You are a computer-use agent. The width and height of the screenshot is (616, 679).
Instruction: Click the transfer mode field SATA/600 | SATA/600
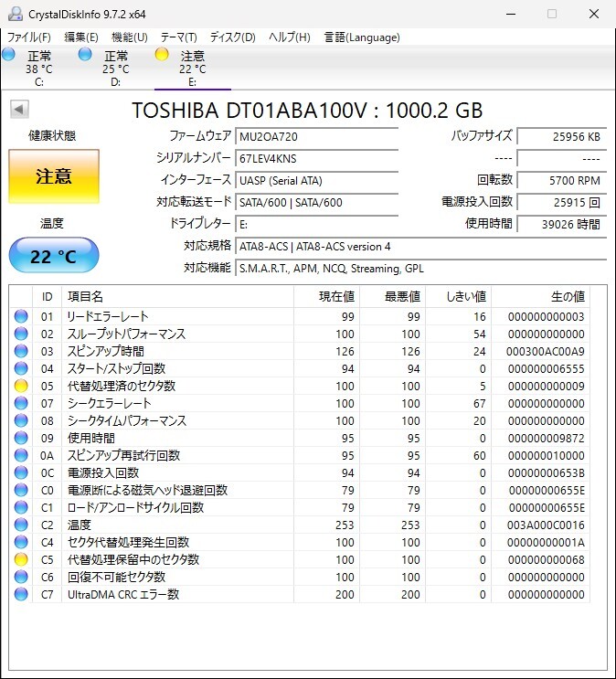(x=316, y=202)
